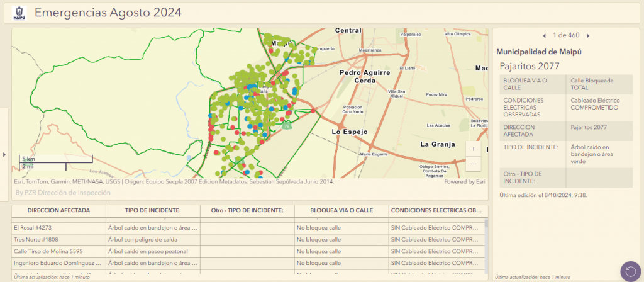This screenshot has height=282, width=644.
Task: Click the highway 78 shield on map
Action: click(x=287, y=126)
